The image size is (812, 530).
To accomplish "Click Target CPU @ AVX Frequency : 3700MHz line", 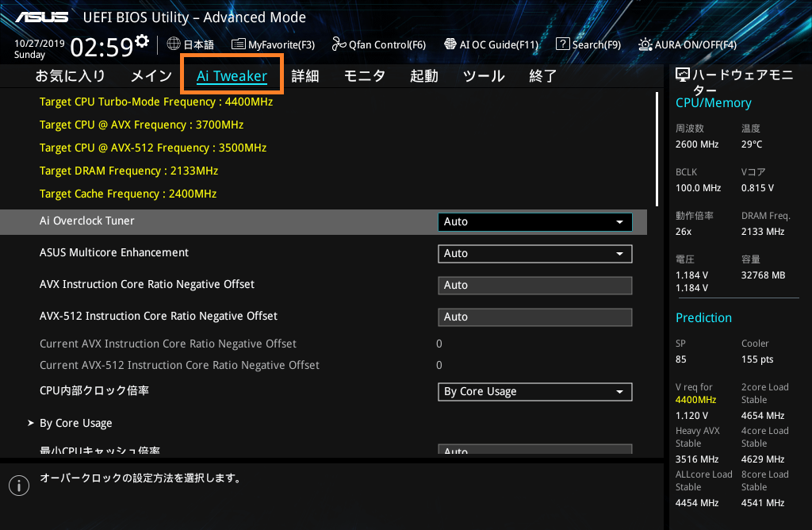I will pos(141,125).
